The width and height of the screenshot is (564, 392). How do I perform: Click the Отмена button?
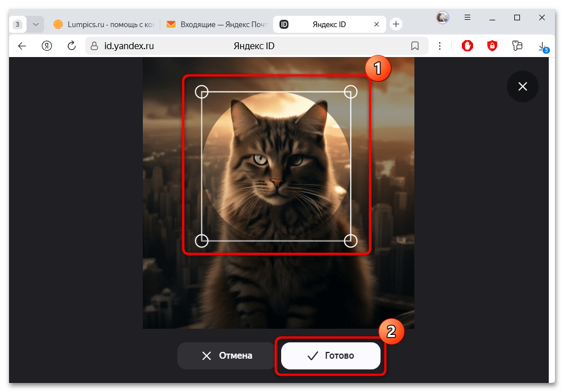pyautogui.click(x=227, y=356)
